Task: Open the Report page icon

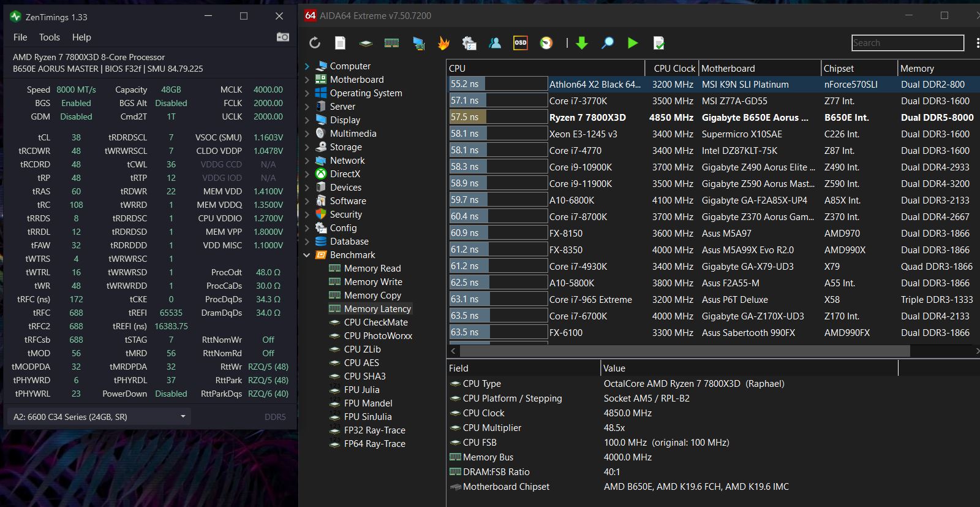Action: click(x=340, y=43)
